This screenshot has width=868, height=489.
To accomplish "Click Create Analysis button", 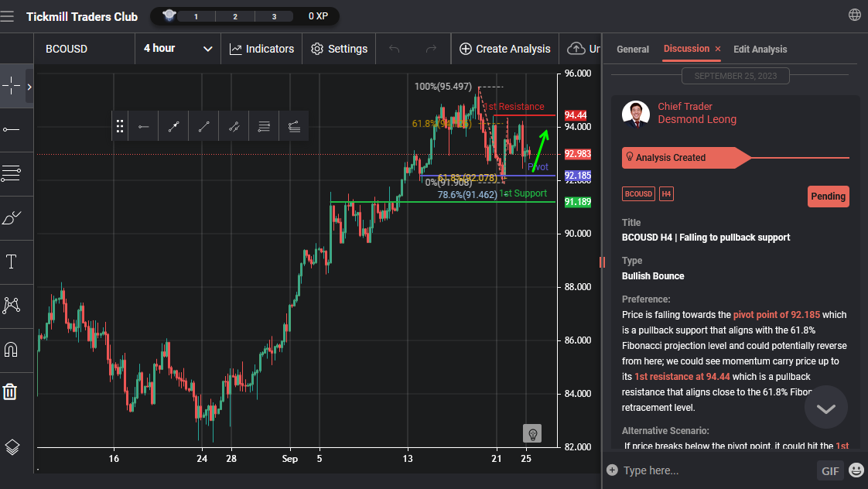I will [x=505, y=49].
